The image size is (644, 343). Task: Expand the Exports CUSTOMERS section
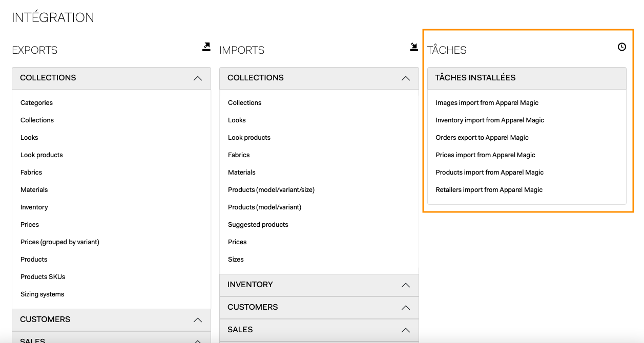(x=111, y=320)
